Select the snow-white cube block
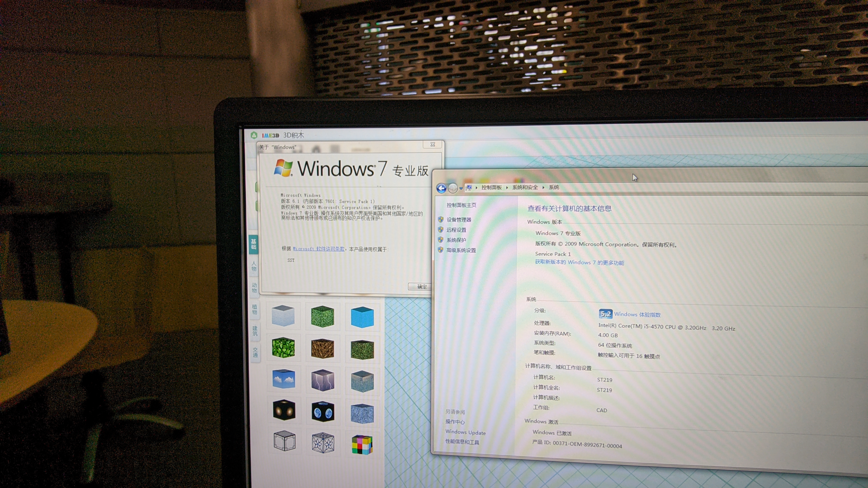This screenshot has width=868, height=488. pyautogui.click(x=283, y=316)
